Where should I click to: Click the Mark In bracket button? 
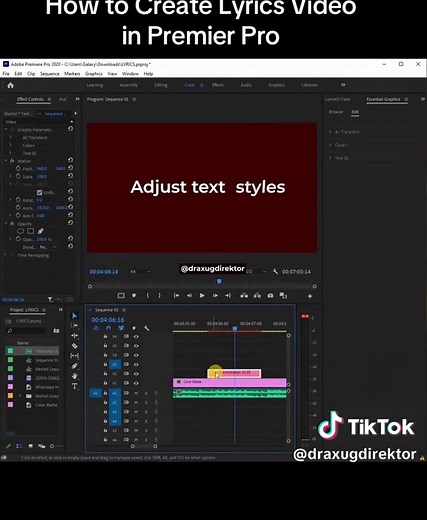(x=147, y=295)
